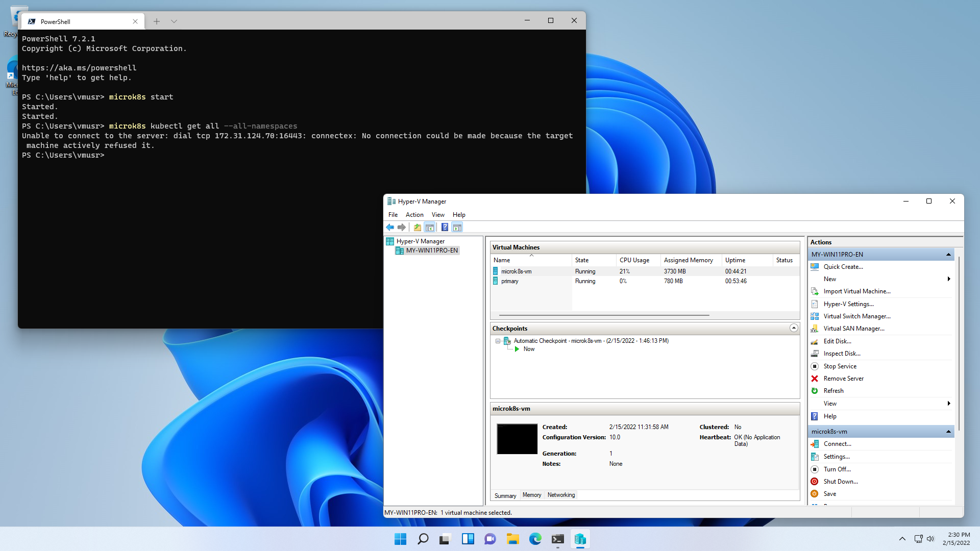Screen dimensions: 980x551
Task: Open the Action menu in Hyper-V Manager
Action: [414, 214]
